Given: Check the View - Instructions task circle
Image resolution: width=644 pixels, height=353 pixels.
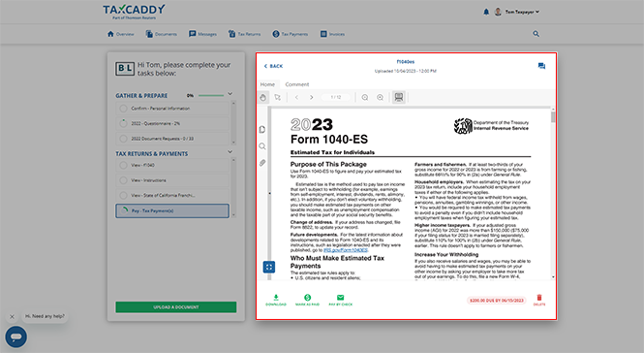Looking at the screenshot, I should [x=123, y=180].
